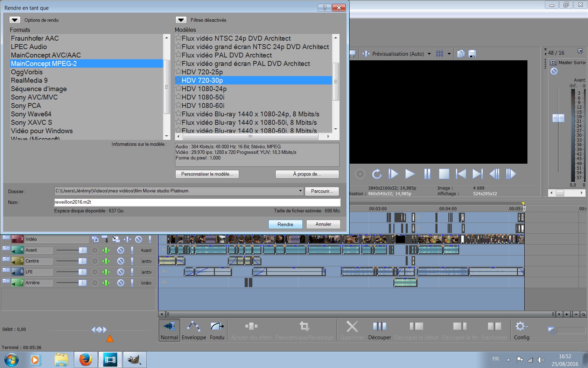Click the Nom filename input field
The height and width of the screenshot is (368, 588).
[x=197, y=202]
